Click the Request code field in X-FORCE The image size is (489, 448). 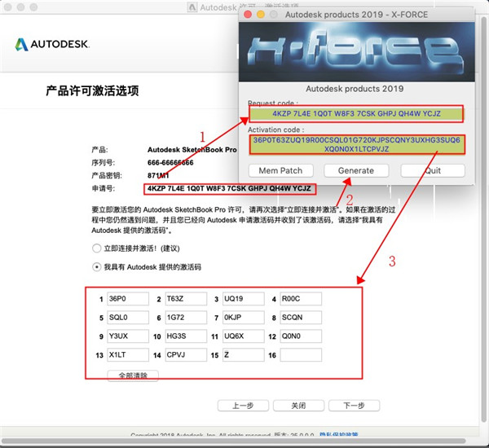point(356,113)
